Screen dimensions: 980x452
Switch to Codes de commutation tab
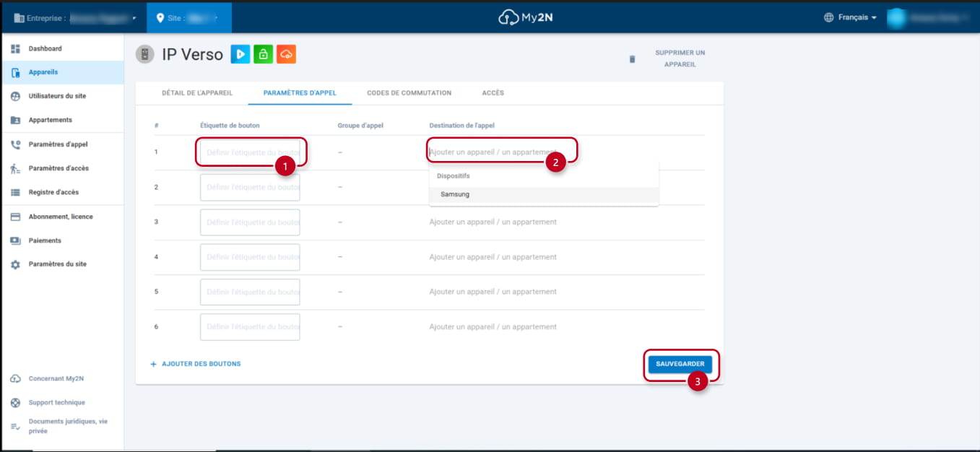pyautogui.click(x=409, y=93)
